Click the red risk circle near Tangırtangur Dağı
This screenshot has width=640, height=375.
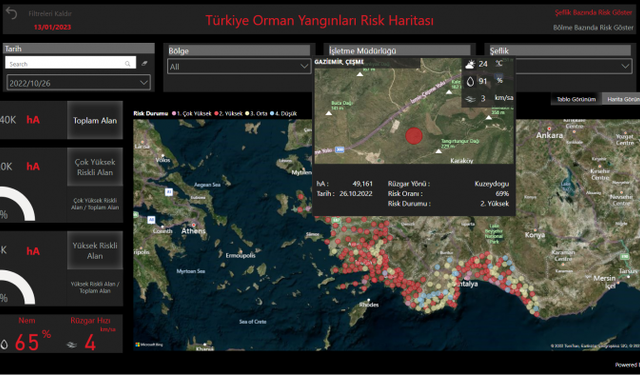click(414, 136)
